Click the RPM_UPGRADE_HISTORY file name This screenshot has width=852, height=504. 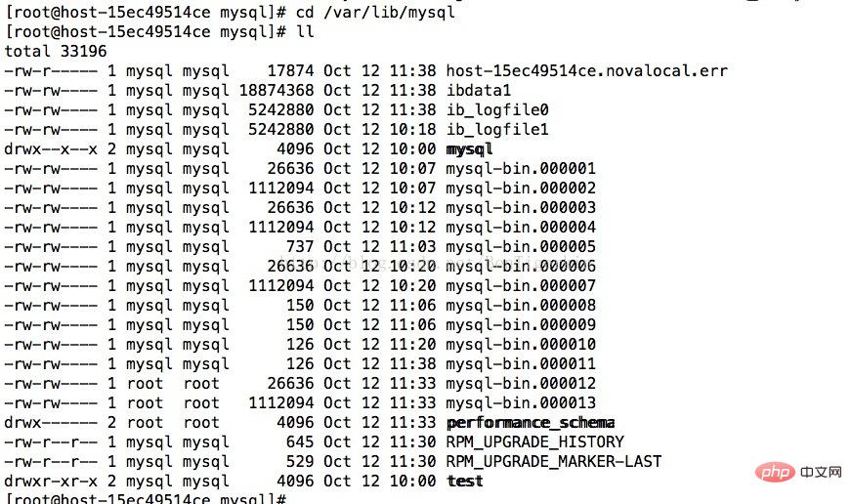pyautogui.click(x=534, y=442)
